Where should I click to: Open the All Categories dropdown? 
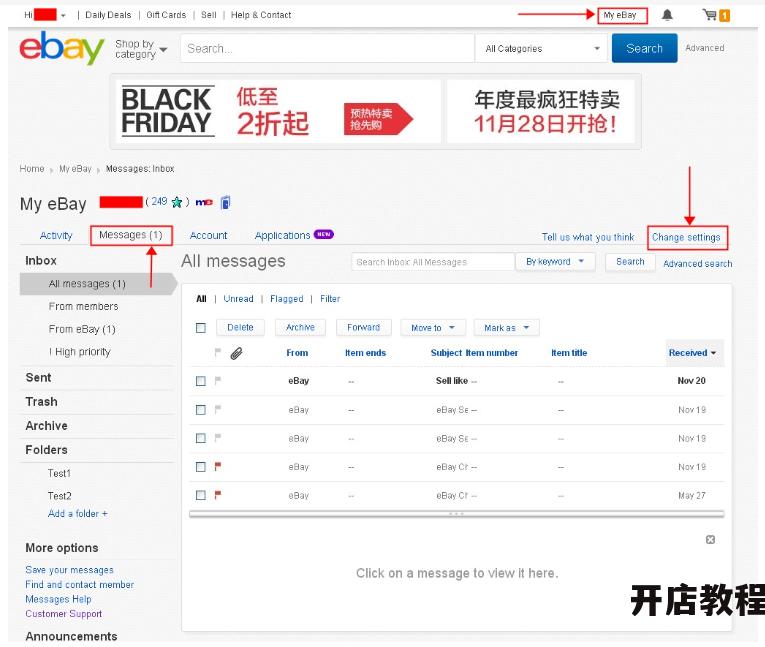[x=542, y=48]
